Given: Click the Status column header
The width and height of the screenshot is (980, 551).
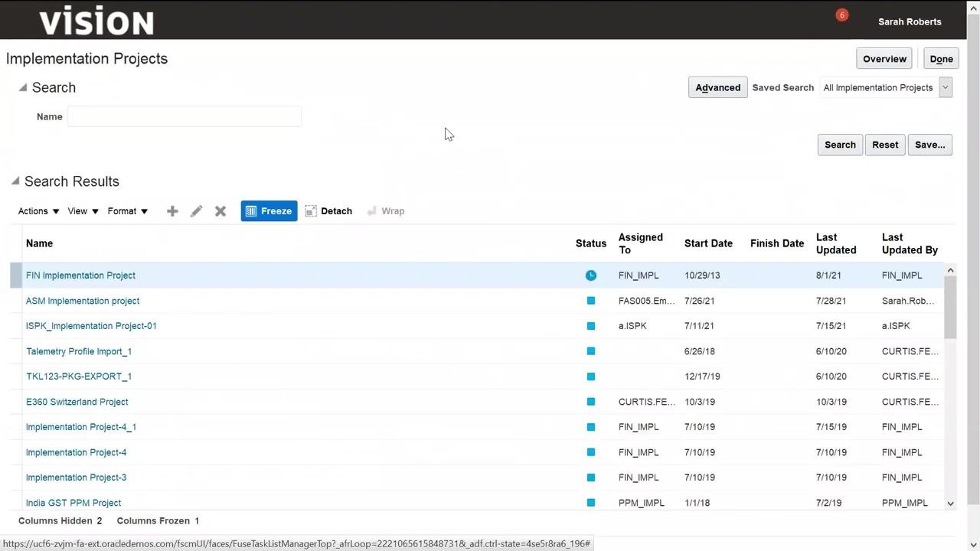Looking at the screenshot, I should click(x=591, y=243).
